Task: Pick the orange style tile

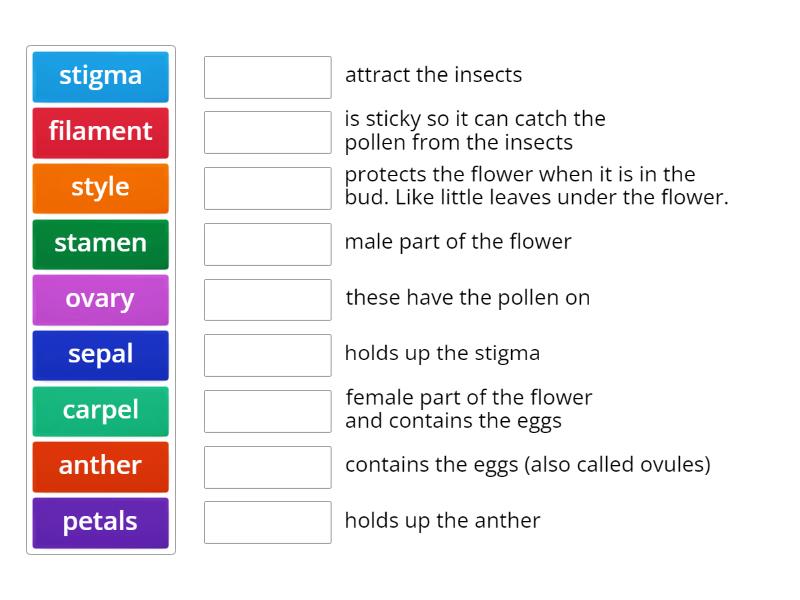Action: tap(100, 188)
